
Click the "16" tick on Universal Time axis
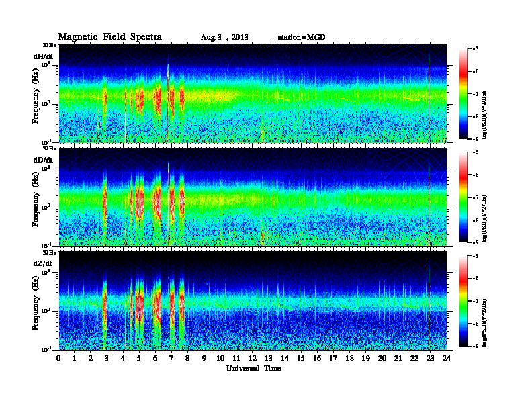(317, 359)
